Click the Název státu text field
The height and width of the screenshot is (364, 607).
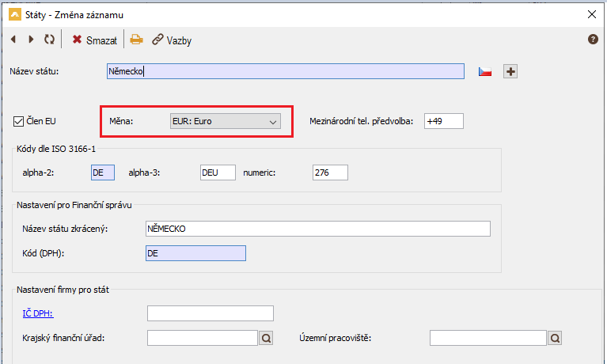(x=285, y=71)
